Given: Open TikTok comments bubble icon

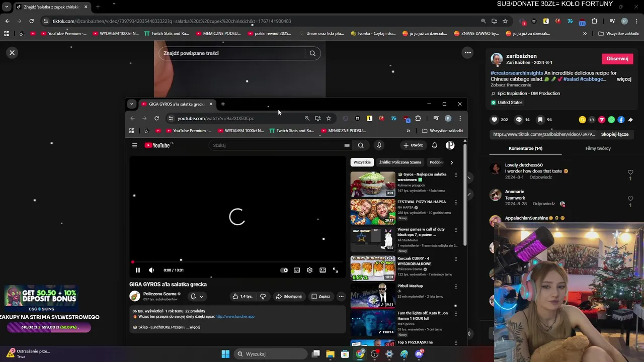Looking at the screenshot, I should tap(519, 120).
